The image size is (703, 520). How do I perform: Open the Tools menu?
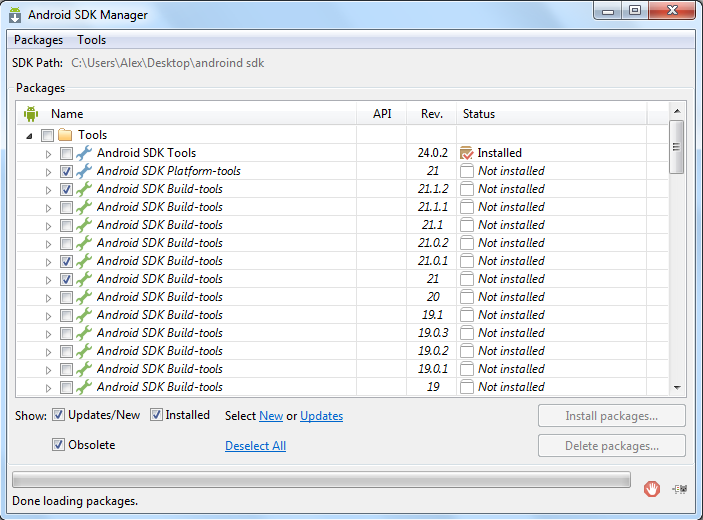91,40
